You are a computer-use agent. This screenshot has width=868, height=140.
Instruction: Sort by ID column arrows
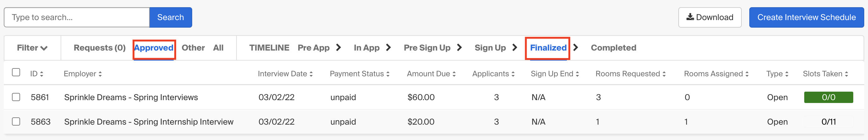coord(41,74)
